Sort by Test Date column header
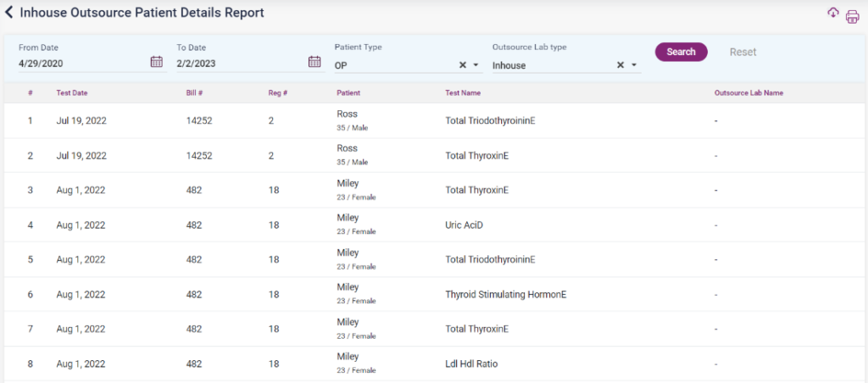The width and height of the screenshot is (868, 383). [72, 93]
